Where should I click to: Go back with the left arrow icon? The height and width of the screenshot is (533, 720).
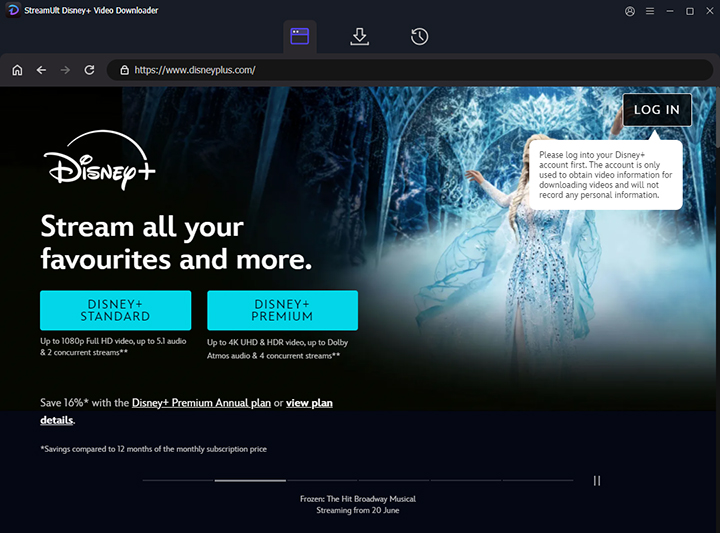(41, 70)
